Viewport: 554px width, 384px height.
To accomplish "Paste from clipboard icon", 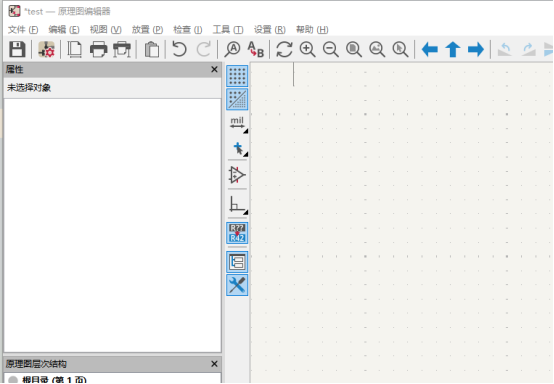I will point(152,49).
